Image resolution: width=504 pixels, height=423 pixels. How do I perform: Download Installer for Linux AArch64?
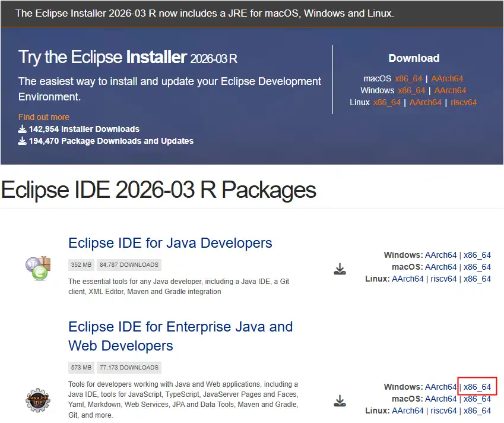[426, 102]
